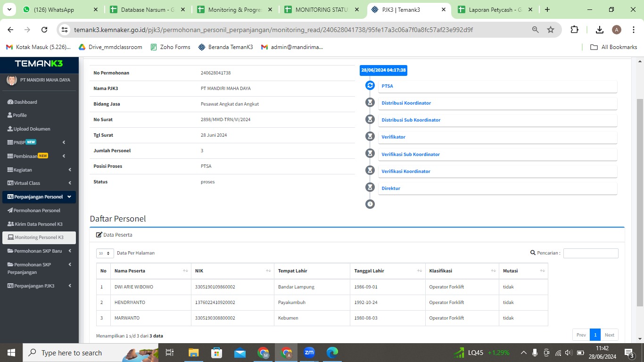Expand the Kegiatan sidebar menu
Screen dimensions: 644x362
coord(39,170)
